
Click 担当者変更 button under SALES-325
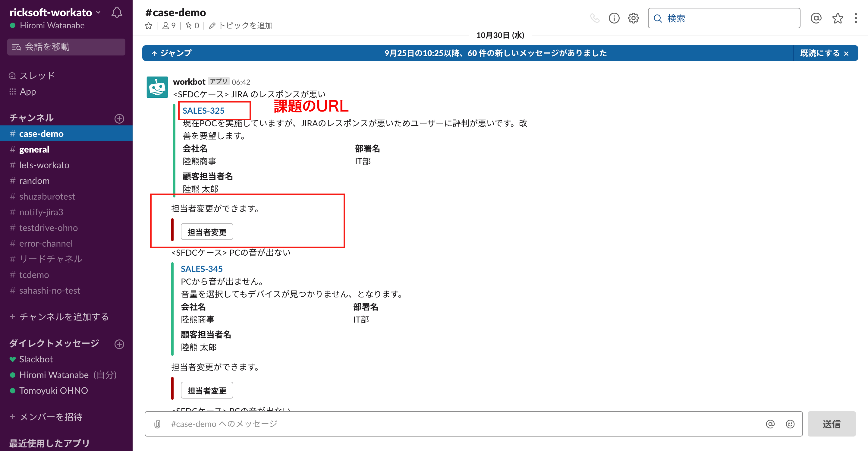[x=207, y=232]
